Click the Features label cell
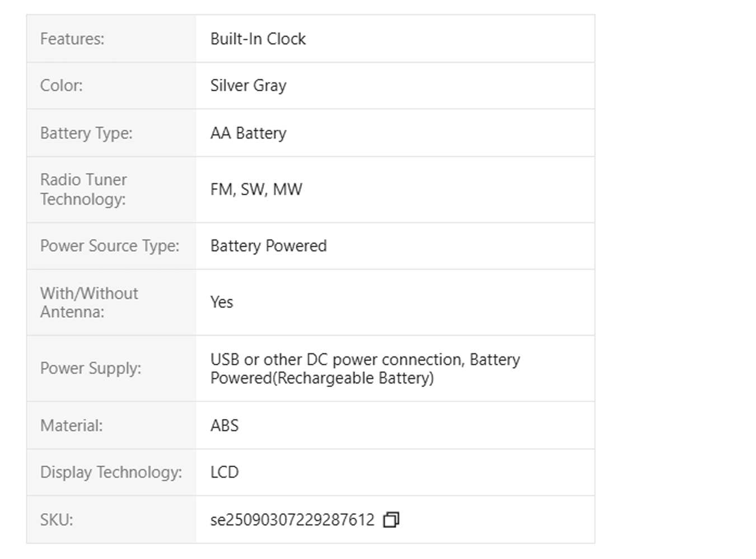This screenshot has height=559, width=756. click(72, 39)
